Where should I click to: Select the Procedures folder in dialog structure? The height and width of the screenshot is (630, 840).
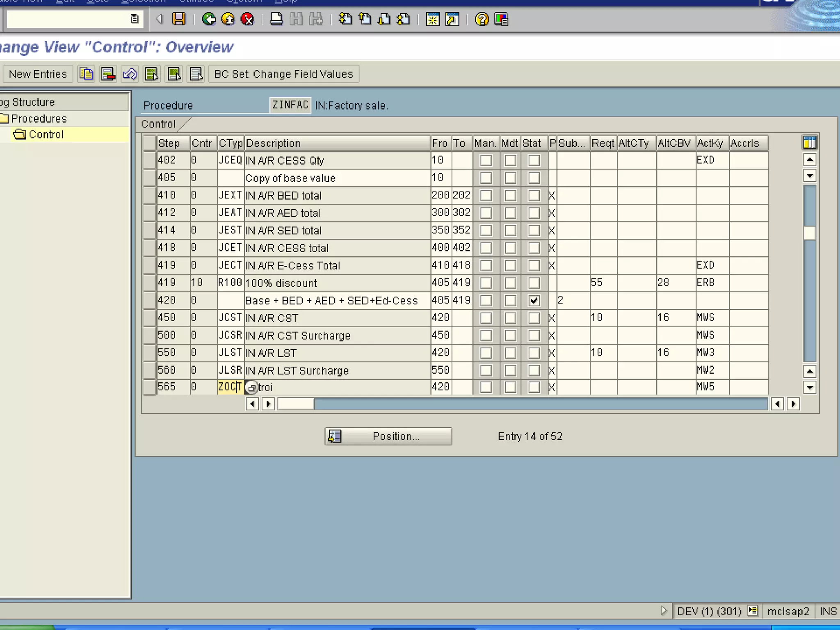coord(39,119)
